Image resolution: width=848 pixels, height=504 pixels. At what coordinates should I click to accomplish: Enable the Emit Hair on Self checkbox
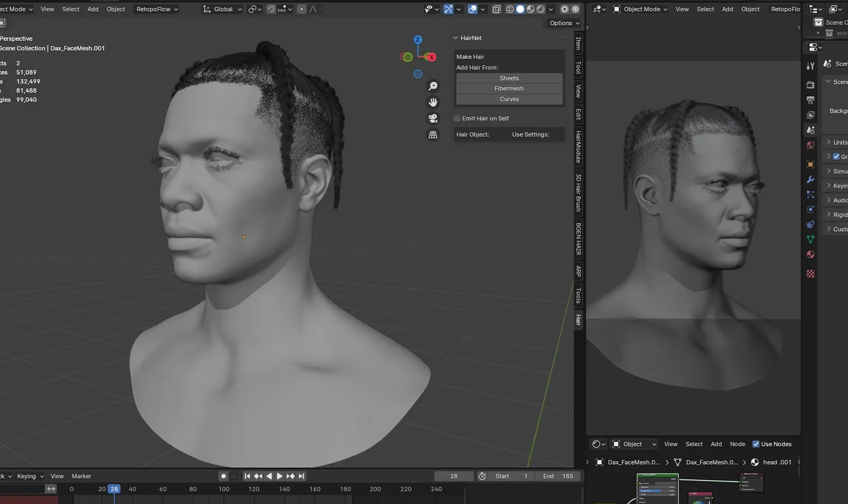click(457, 118)
